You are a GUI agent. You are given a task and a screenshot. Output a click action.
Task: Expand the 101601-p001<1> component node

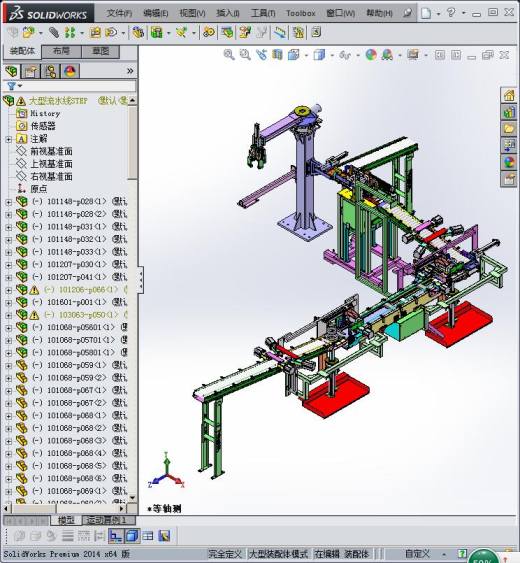pos(9,303)
